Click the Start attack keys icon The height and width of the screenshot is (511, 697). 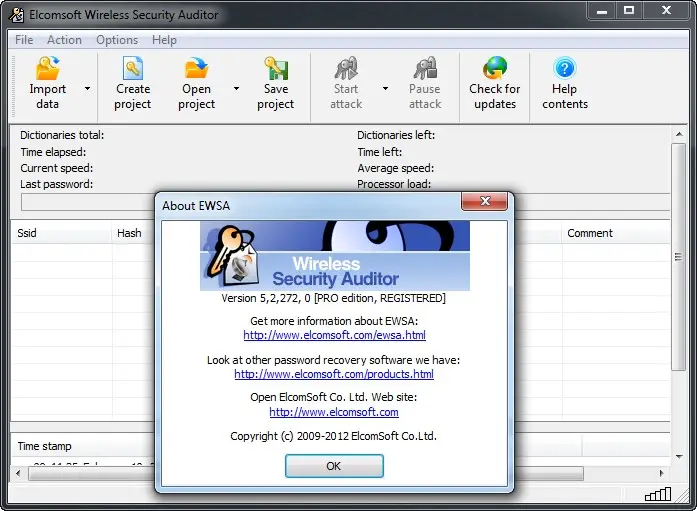point(346,68)
